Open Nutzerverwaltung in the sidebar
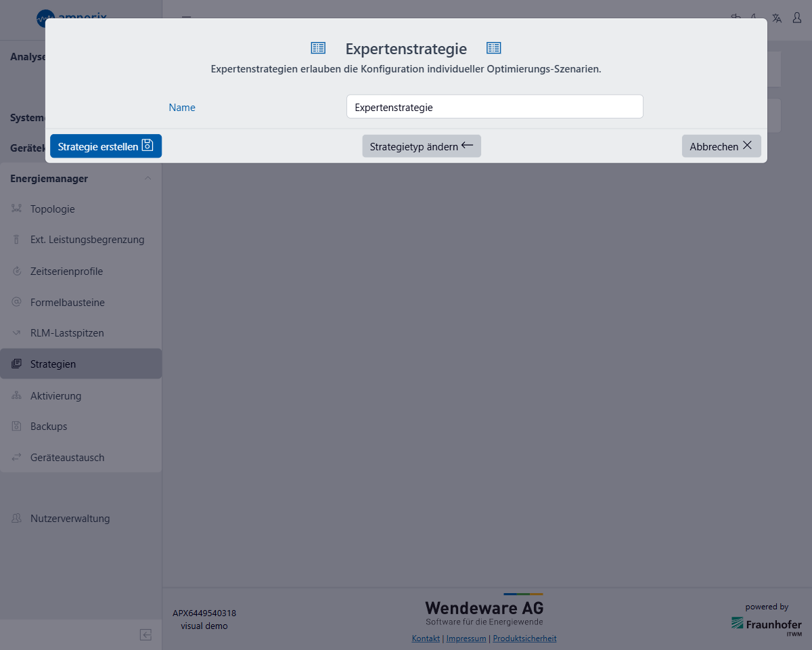Image resolution: width=812 pixels, height=650 pixels. (x=70, y=519)
